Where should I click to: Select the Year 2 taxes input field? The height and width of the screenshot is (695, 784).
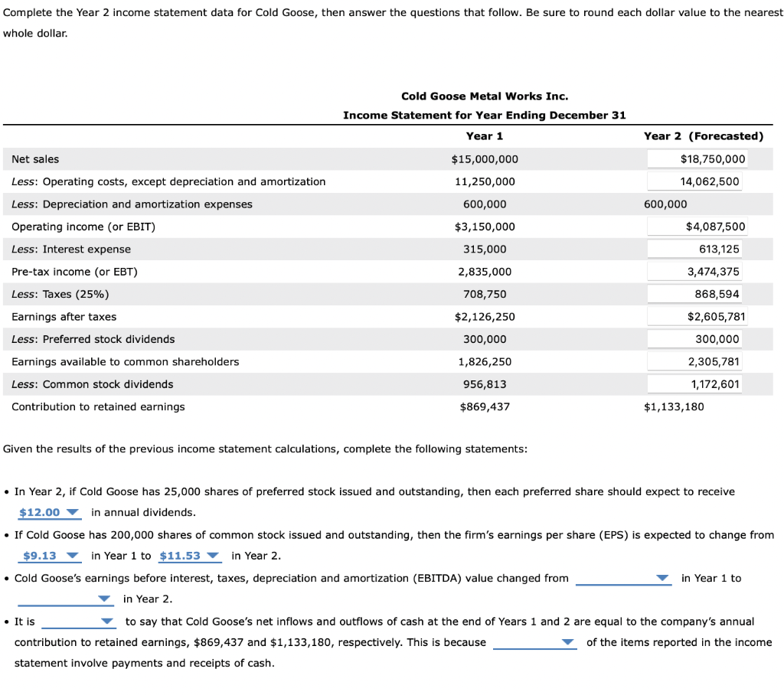pyautogui.click(x=697, y=293)
